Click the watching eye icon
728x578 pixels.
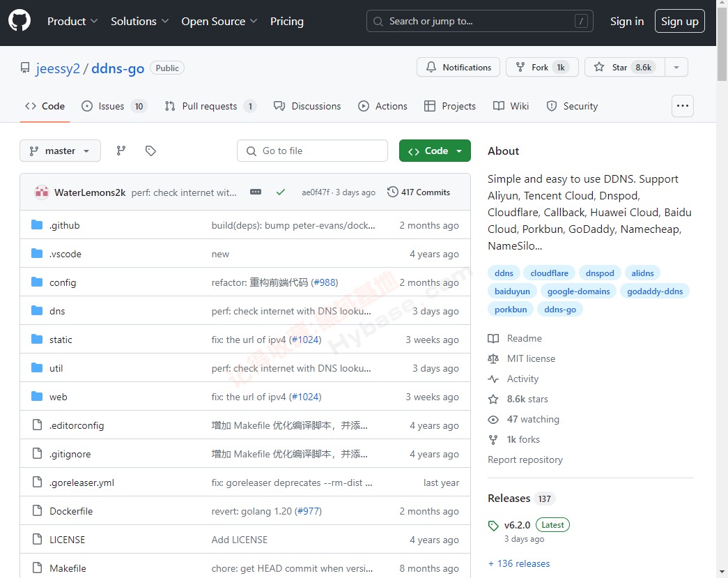point(493,420)
